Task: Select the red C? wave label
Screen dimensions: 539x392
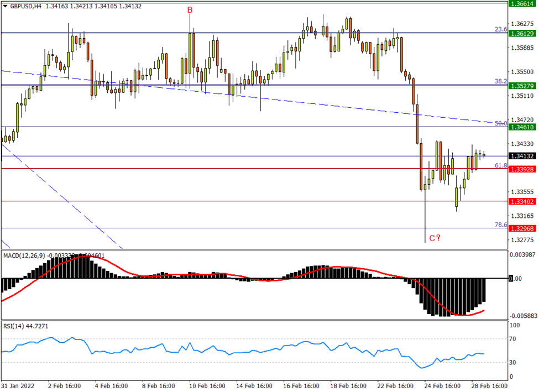Action: (434, 238)
